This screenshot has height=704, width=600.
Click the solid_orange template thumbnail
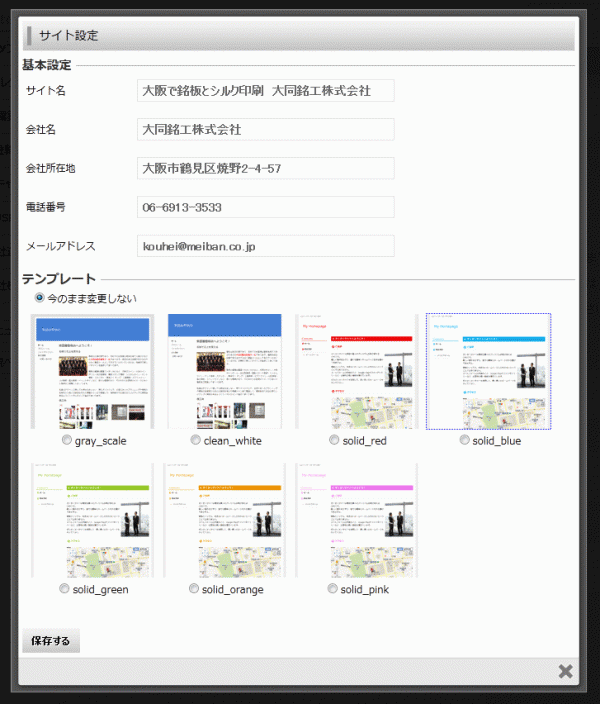(x=225, y=520)
